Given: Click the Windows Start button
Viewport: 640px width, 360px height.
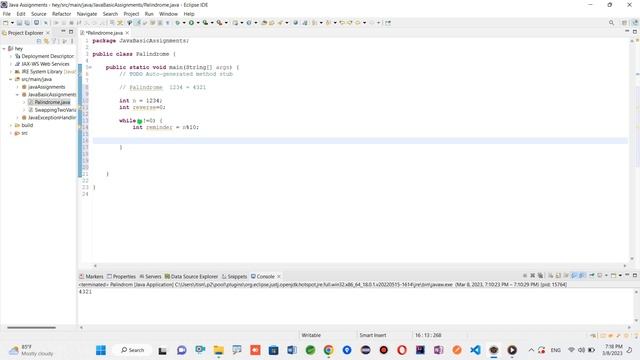Looking at the screenshot, I should (101, 350).
